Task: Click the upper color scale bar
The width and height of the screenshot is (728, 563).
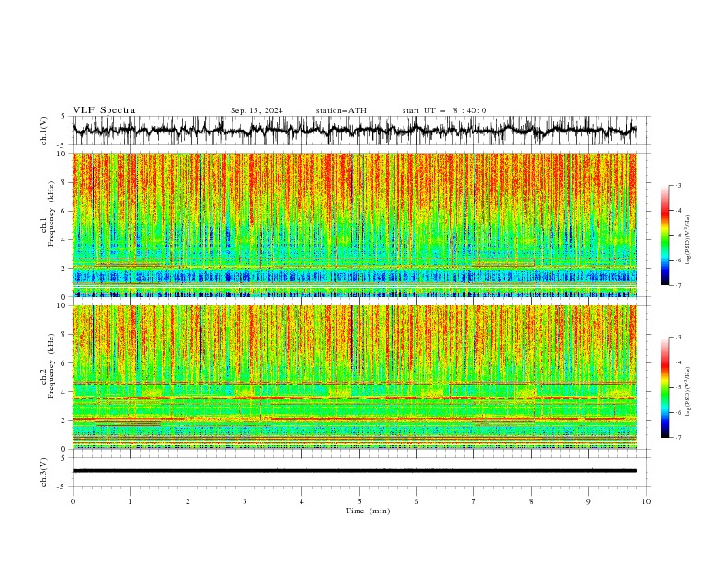Action: pos(665,236)
